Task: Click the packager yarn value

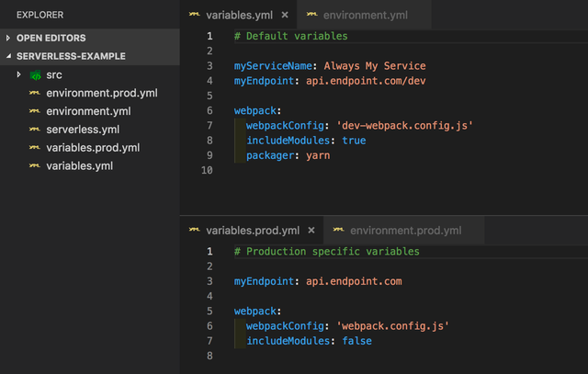Action: tap(318, 155)
